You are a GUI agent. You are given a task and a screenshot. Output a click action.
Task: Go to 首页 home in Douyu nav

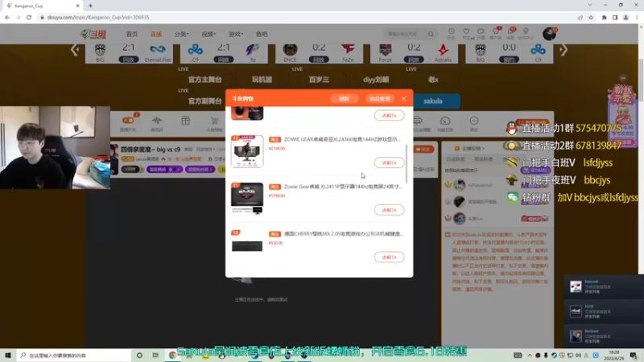tap(132, 34)
